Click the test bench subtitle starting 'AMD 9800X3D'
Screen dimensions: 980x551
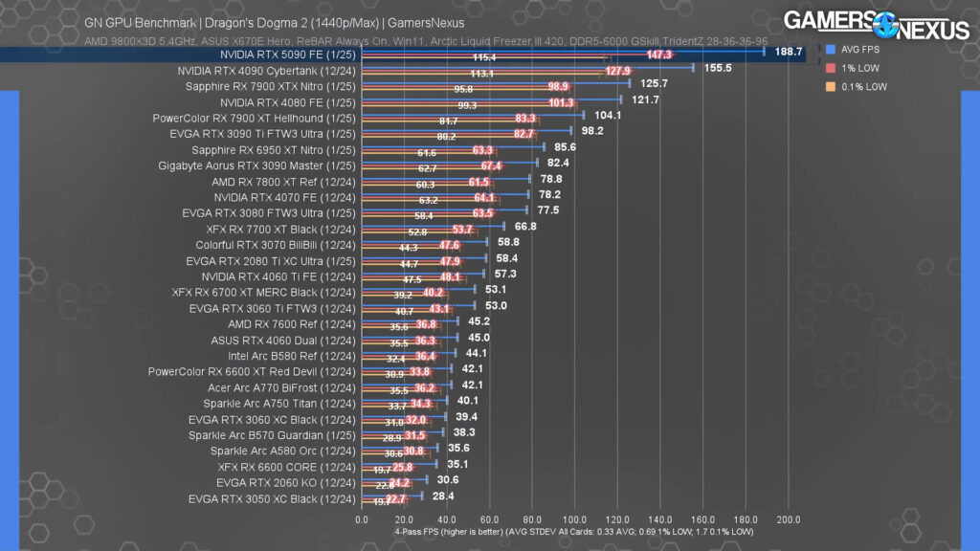click(x=426, y=41)
